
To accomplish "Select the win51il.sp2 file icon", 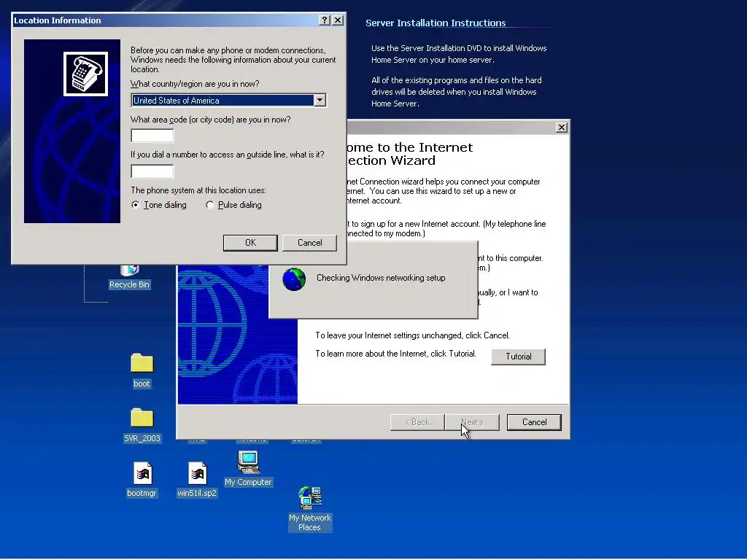I will [x=197, y=472].
